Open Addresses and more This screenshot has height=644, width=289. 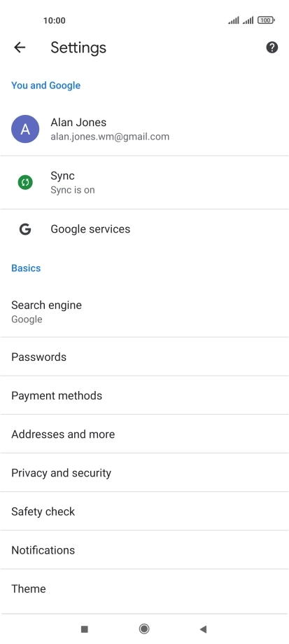(x=144, y=434)
